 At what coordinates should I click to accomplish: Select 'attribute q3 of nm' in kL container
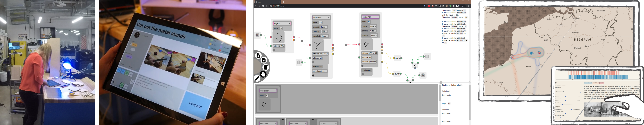tap(369, 62)
